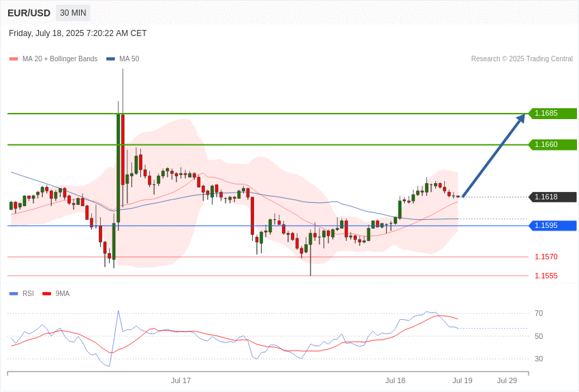This screenshot has width=579, height=392.
Task: Click the Jul 19 date axis label
Action: (463, 380)
